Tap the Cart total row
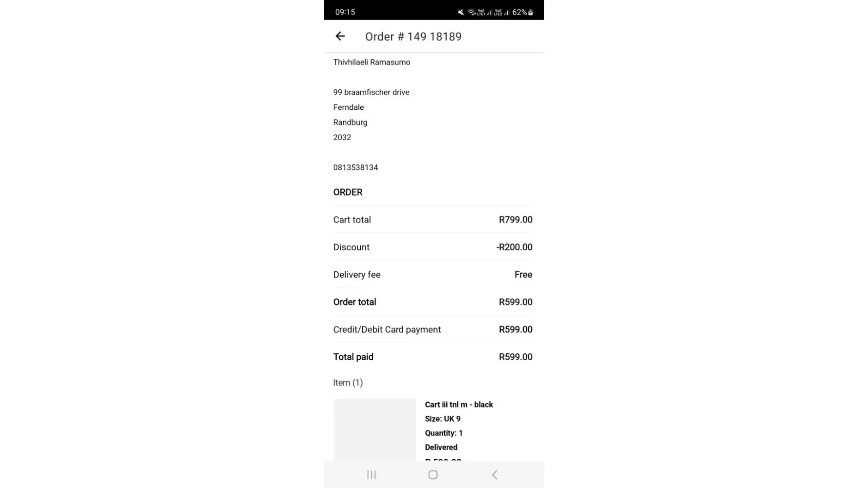Viewport: 868px width, 488px height. pyautogui.click(x=433, y=220)
